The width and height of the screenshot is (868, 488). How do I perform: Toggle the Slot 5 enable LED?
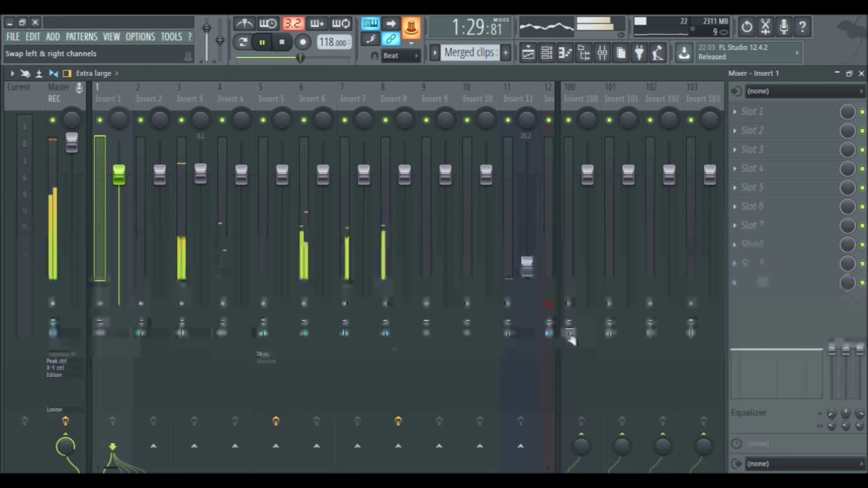click(x=862, y=188)
